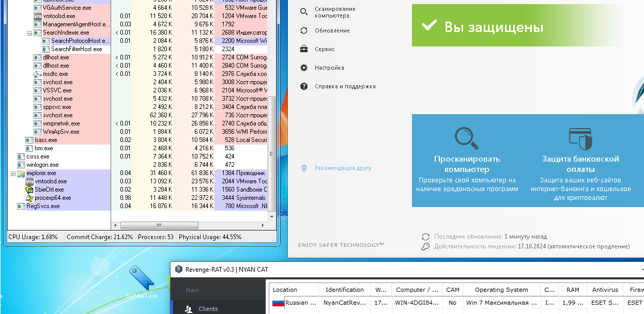Image resolution: width=644 pixels, height=314 pixels.
Task: Sort clients by the Operating System column
Action: [501, 290]
